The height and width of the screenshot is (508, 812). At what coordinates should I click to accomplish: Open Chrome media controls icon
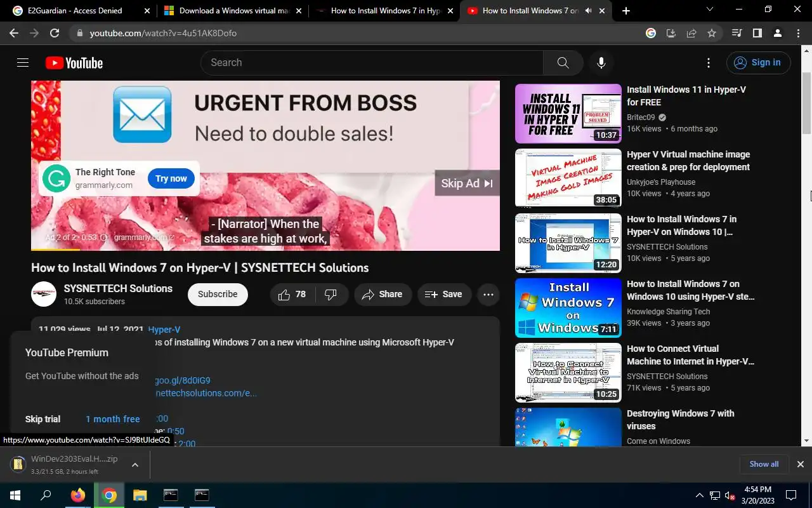(737, 33)
